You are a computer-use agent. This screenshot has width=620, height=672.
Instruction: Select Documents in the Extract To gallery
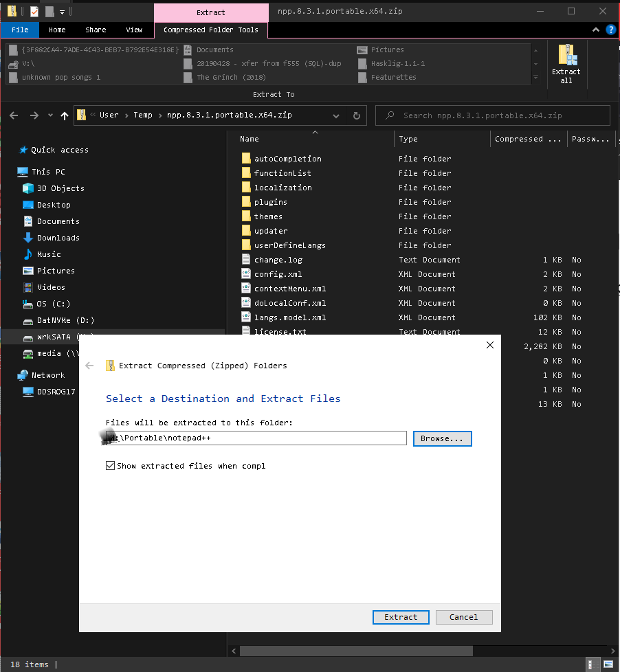pyautogui.click(x=209, y=49)
